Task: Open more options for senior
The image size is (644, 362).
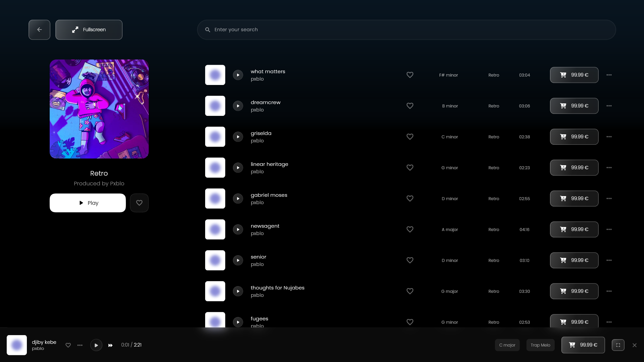Action: tap(609, 260)
